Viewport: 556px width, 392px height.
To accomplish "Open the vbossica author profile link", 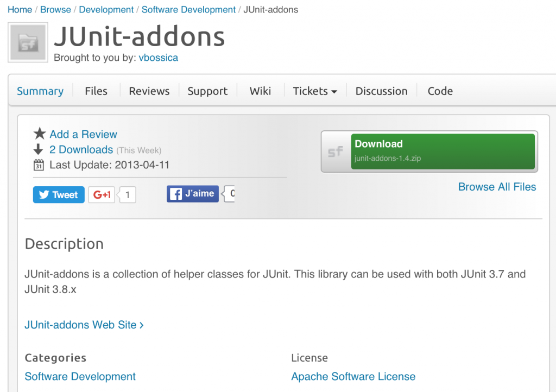I will [x=159, y=58].
